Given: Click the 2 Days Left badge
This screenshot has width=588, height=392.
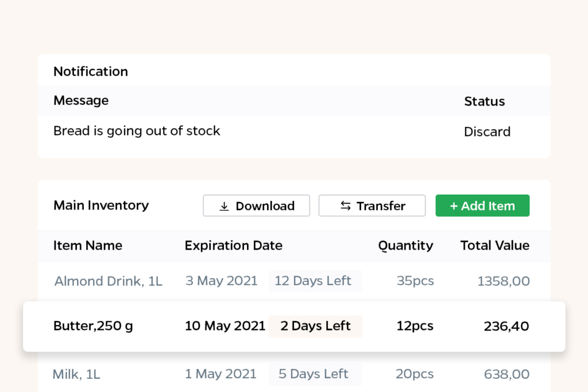Looking at the screenshot, I should (315, 327).
